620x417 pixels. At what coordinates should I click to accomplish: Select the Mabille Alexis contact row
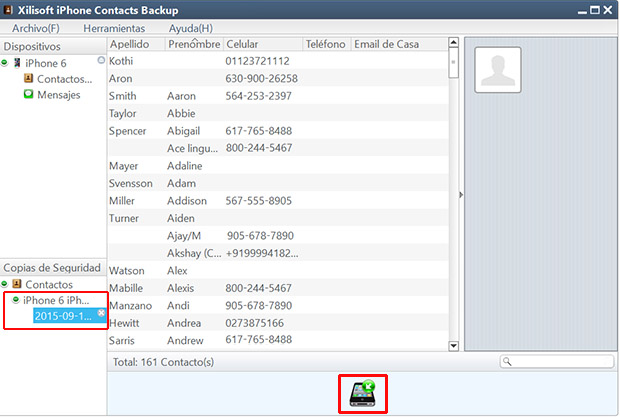tap(278, 288)
